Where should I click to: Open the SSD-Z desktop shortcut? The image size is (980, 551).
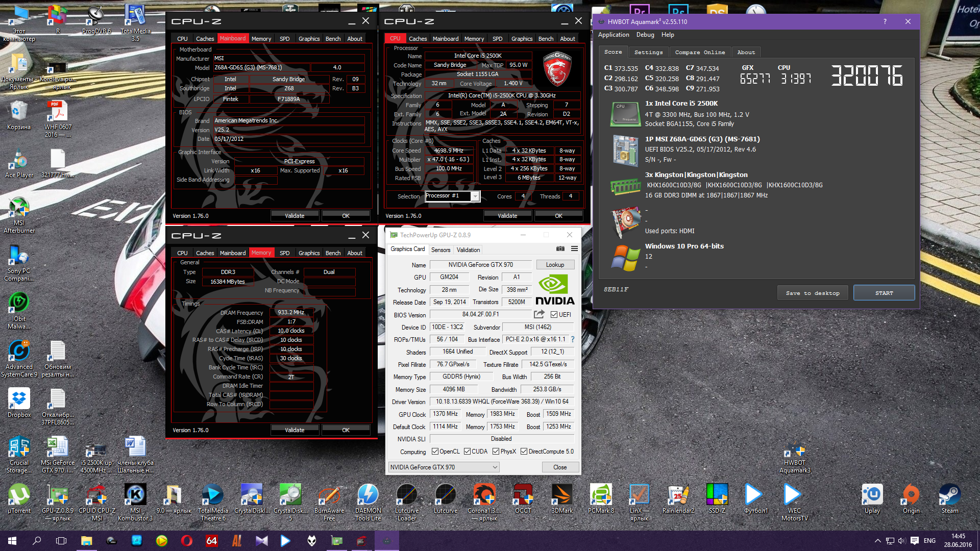717,498
